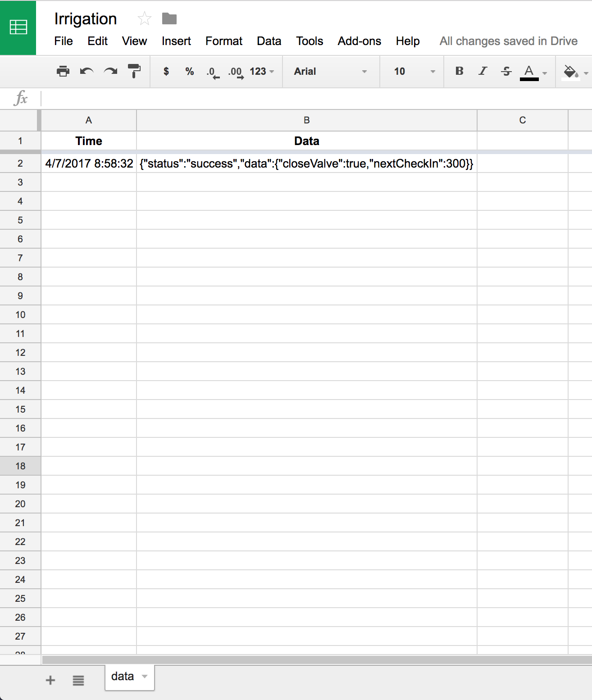Click the 'All changes saved in Drive' status
The width and height of the screenshot is (592, 700).
[x=509, y=41]
